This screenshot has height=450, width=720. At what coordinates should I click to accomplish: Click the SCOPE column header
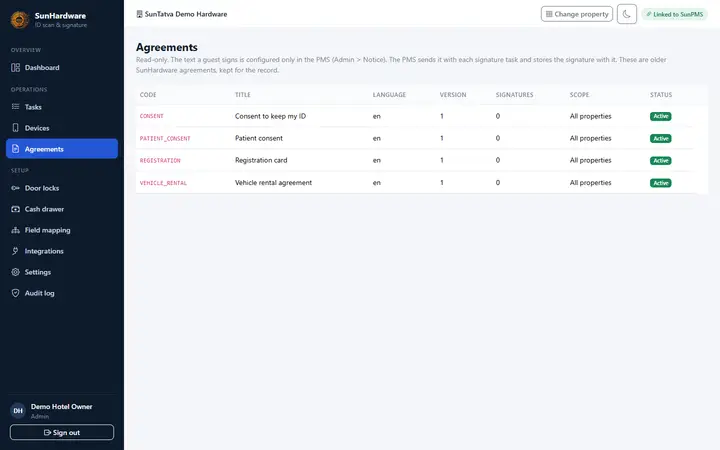(579, 95)
